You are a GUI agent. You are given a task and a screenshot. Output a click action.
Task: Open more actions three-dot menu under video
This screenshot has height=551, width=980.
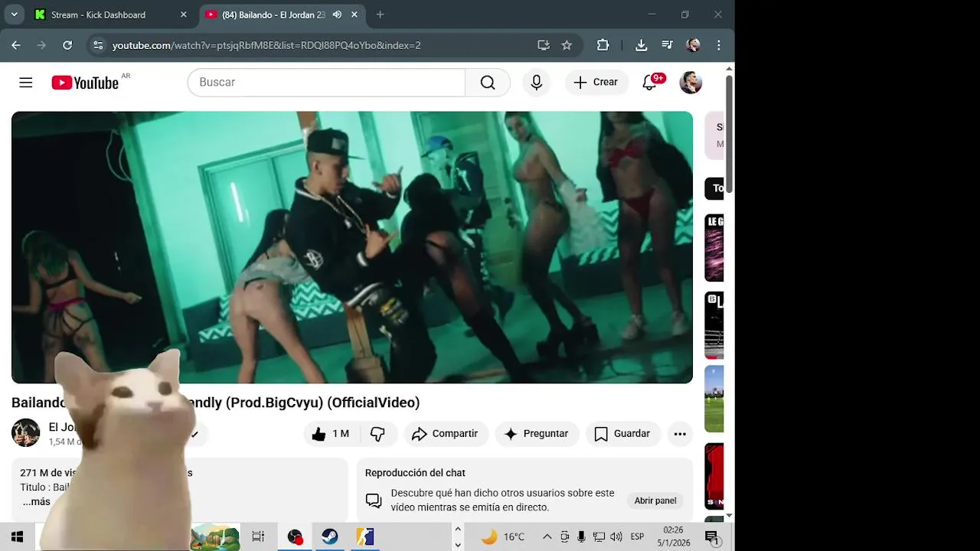[680, 434]
